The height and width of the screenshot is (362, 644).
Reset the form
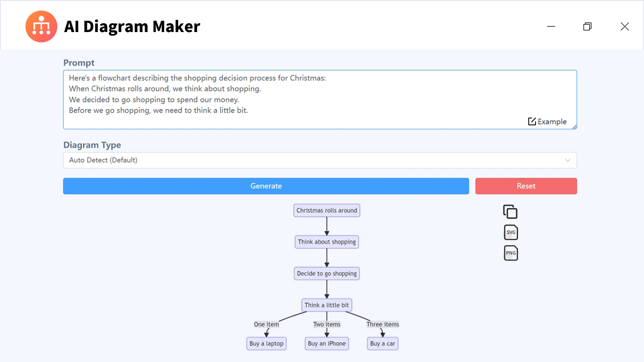[526, 186]
